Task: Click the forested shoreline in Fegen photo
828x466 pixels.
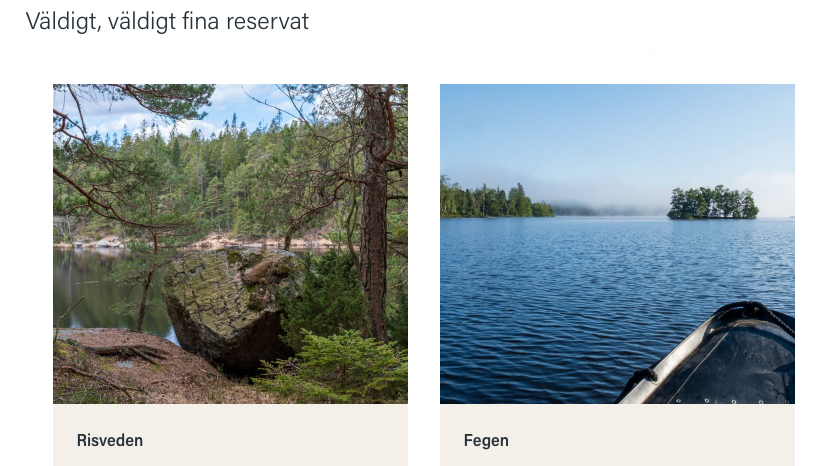Action: pos(496,201)
